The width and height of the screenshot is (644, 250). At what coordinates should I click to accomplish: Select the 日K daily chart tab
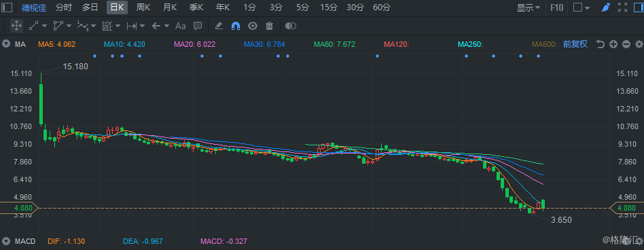[117, 7]
